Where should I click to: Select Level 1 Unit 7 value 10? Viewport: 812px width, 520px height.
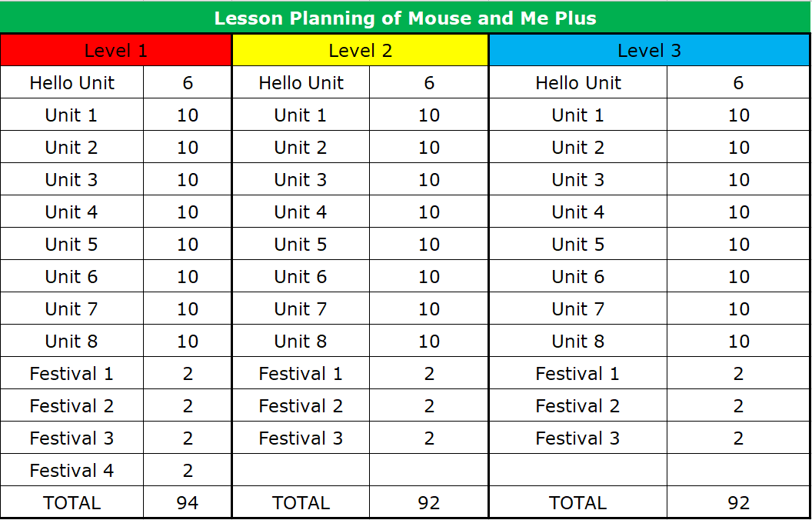click(188, 308)
